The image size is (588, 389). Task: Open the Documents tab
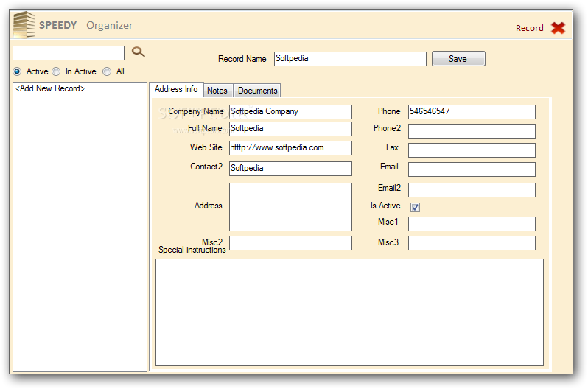[258, 91]
